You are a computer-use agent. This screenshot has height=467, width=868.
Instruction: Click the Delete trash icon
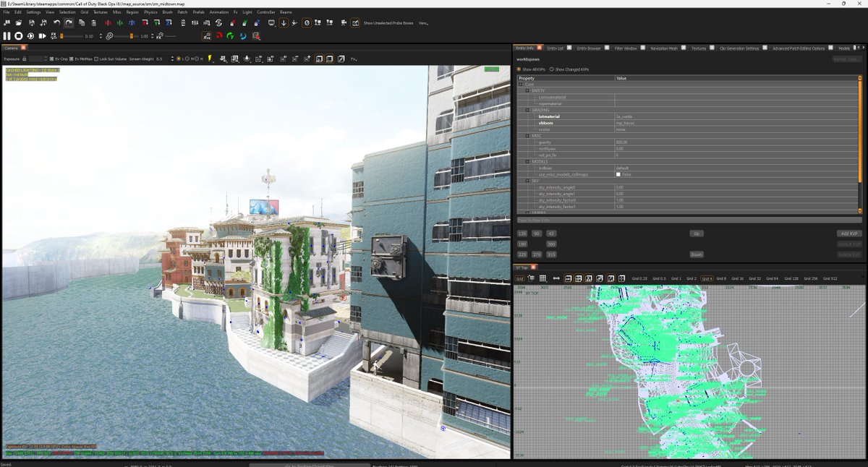[x=93, y=22]
